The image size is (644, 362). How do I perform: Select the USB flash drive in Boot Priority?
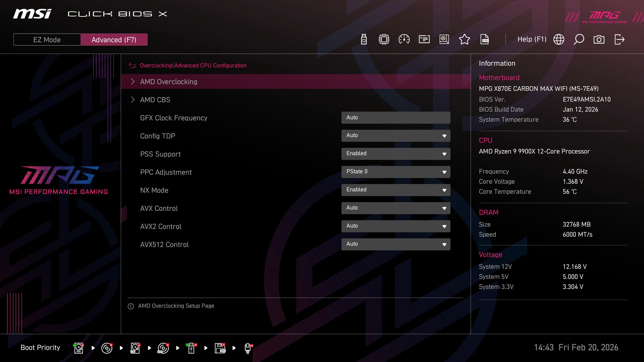click(x=192, y=348)
